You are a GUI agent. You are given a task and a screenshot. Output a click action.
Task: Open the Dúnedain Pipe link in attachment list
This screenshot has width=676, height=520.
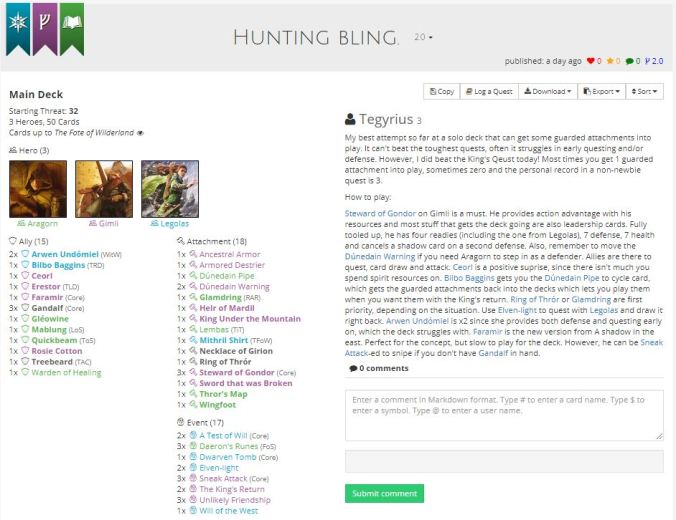click(227, 276)
